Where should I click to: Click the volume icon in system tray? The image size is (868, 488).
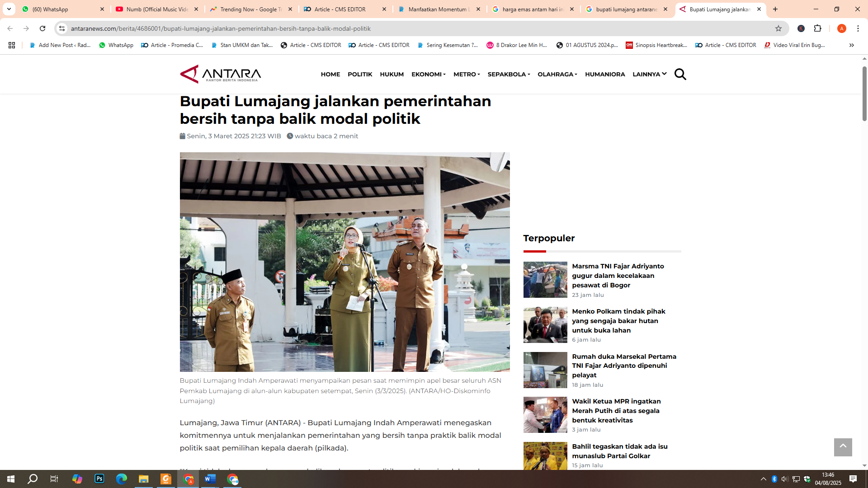point(785,479)
